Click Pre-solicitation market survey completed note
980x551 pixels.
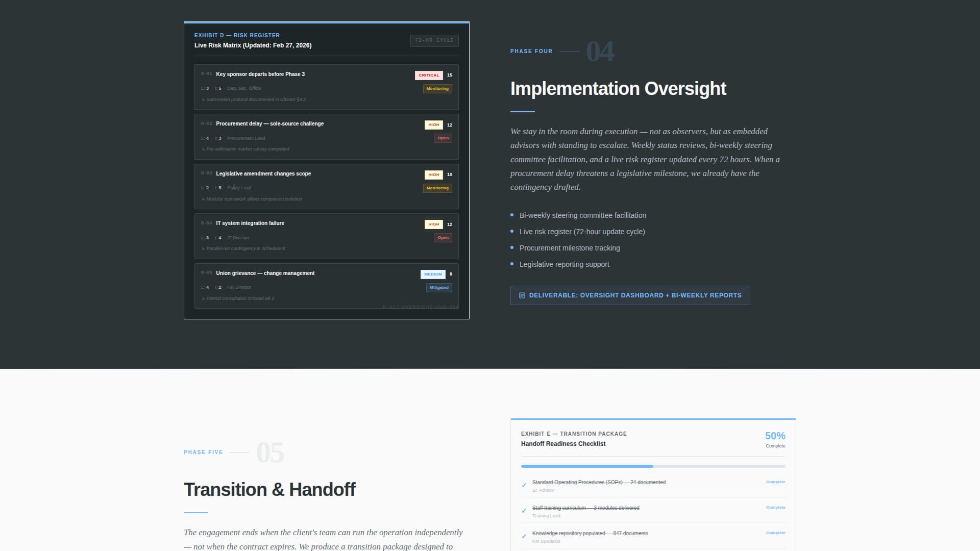[246, 149]
